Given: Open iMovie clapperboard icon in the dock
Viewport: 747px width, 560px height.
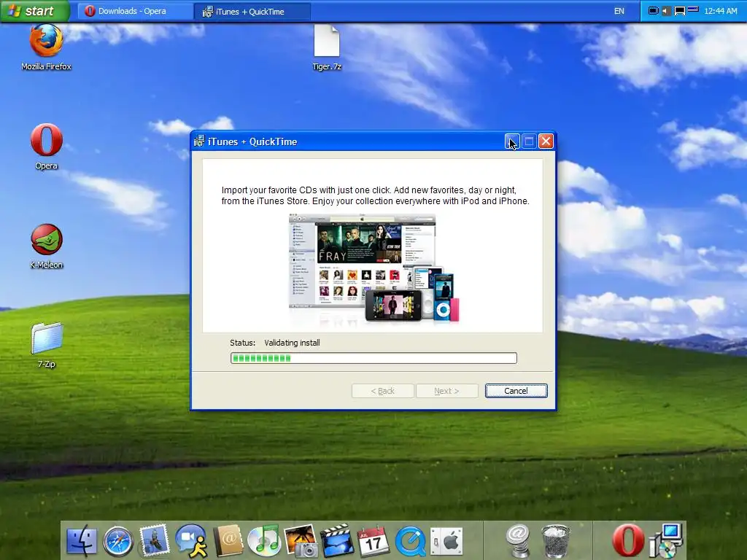Looking at the screenshot, I should pyautogui.click(x=337, y=540).
